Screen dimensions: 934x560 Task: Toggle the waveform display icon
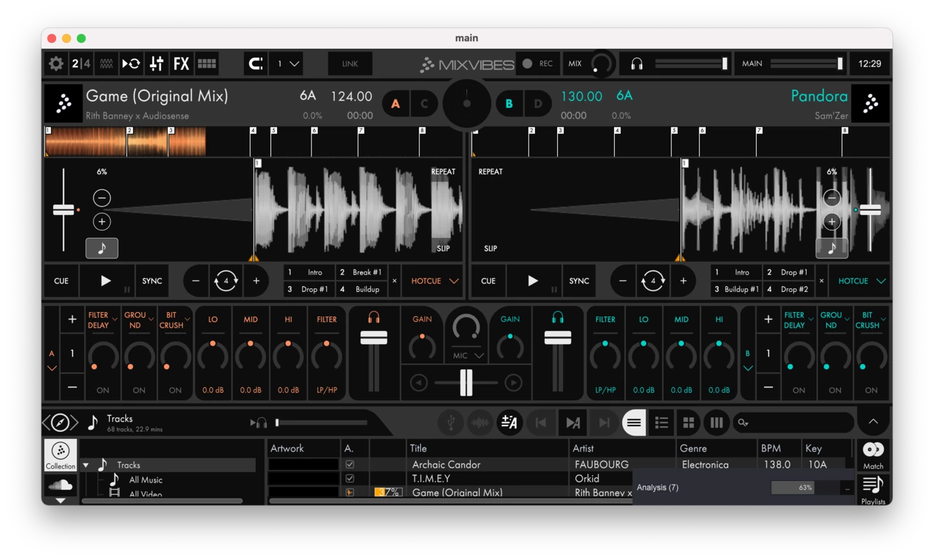(x=106, y=64)
